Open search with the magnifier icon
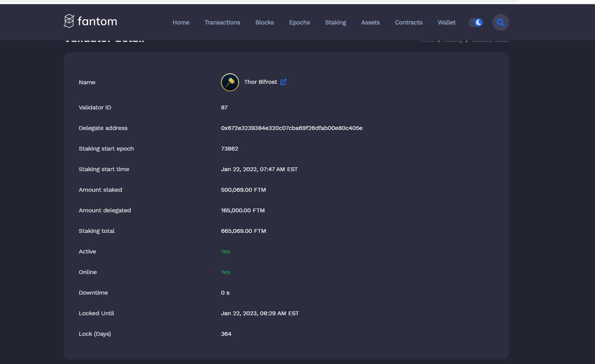The height and width of the screenshot is (364, 595). point(500,22)
